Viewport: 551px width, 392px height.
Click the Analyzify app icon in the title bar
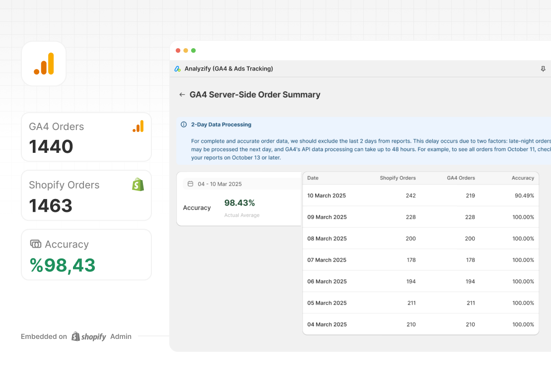[x=177, y=69]
